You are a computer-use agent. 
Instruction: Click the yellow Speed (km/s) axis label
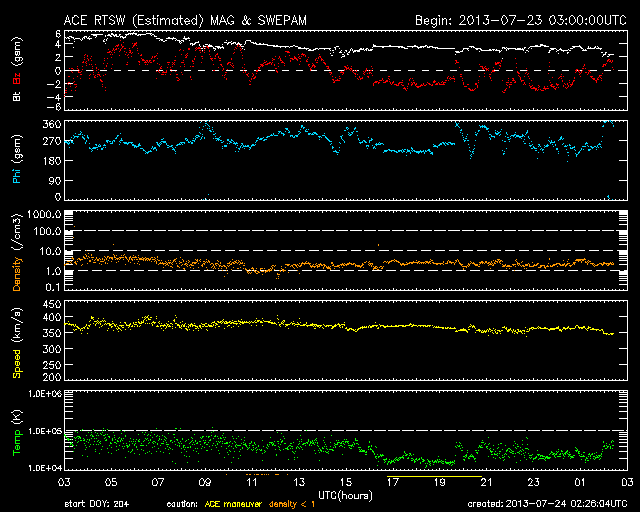point(17,340)
